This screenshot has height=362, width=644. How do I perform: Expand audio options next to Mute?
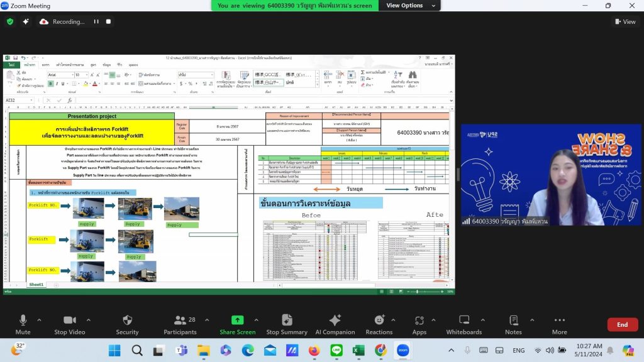click(39, 320)
